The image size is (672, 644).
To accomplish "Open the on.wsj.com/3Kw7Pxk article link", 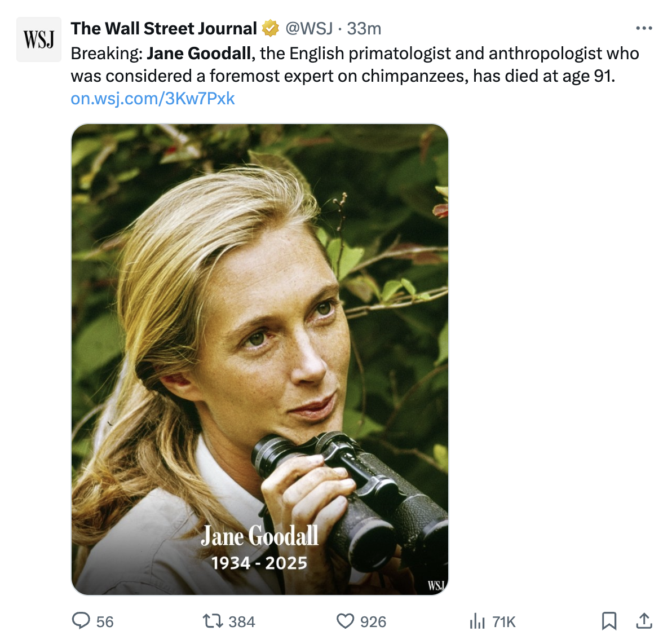I will [152, 99].
